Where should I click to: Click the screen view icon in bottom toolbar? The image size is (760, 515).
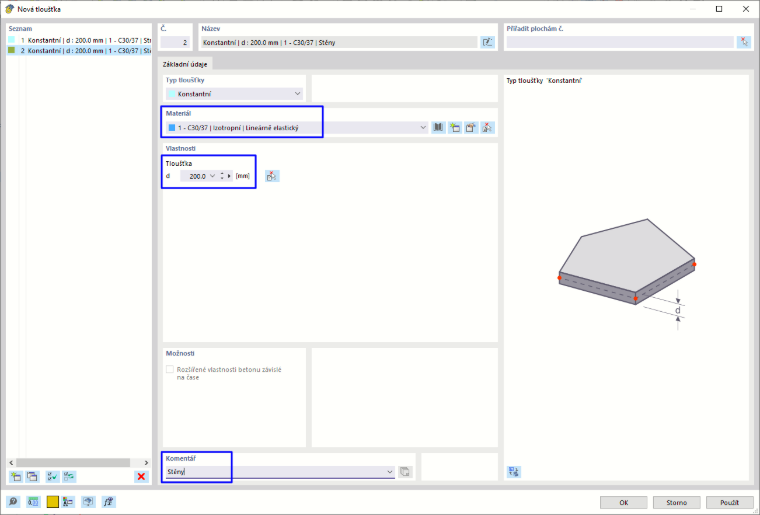pos(88,502)
